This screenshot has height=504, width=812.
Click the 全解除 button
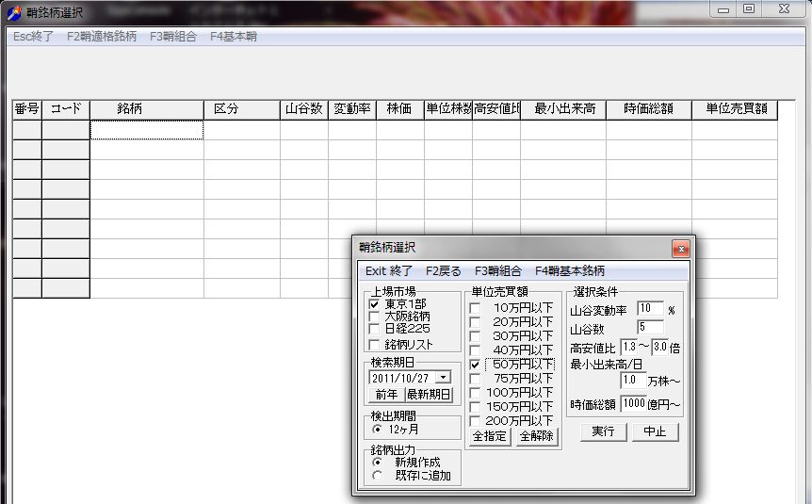coord(537,436)
